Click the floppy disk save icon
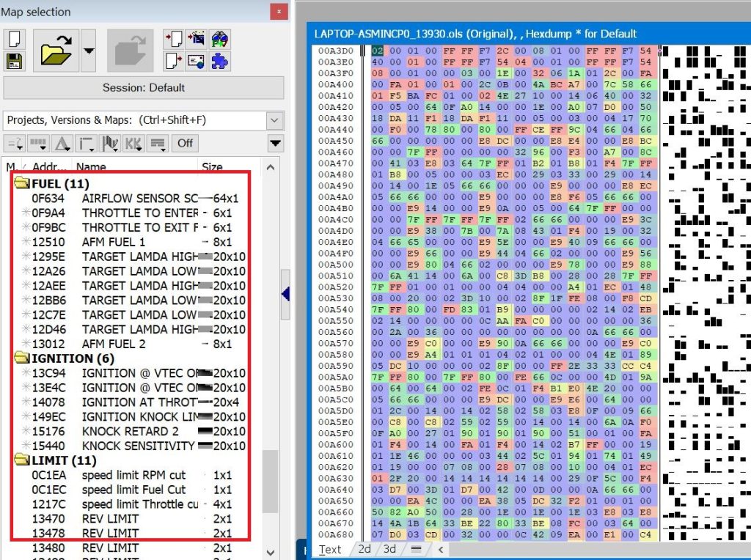Image resolution: width=751 pixels, height=560 pixels. pos(15,61)
